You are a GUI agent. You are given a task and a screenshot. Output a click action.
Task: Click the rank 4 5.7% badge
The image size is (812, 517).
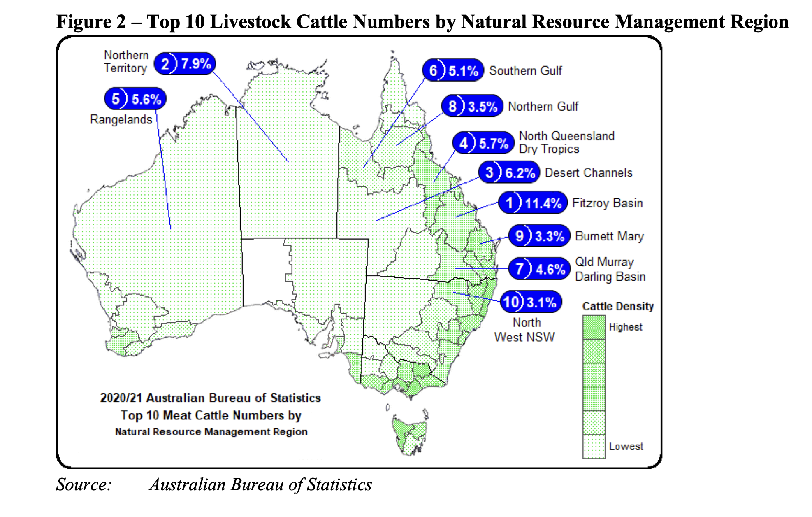483,143
